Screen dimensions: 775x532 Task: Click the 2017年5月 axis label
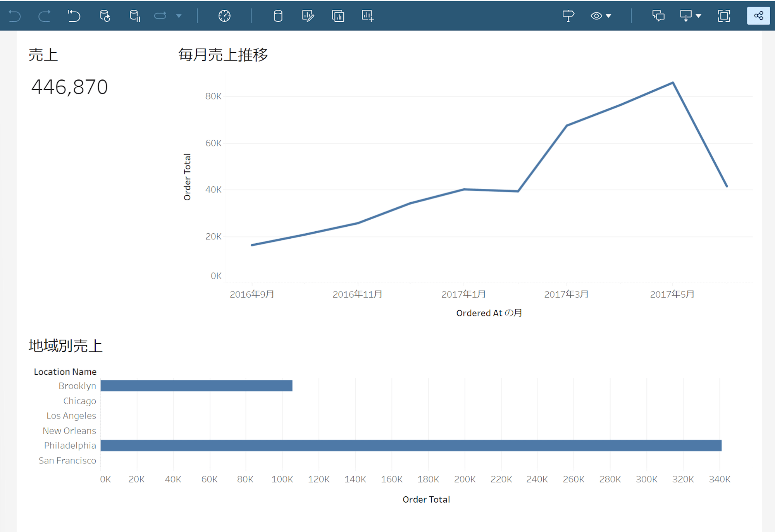(672, 294)
